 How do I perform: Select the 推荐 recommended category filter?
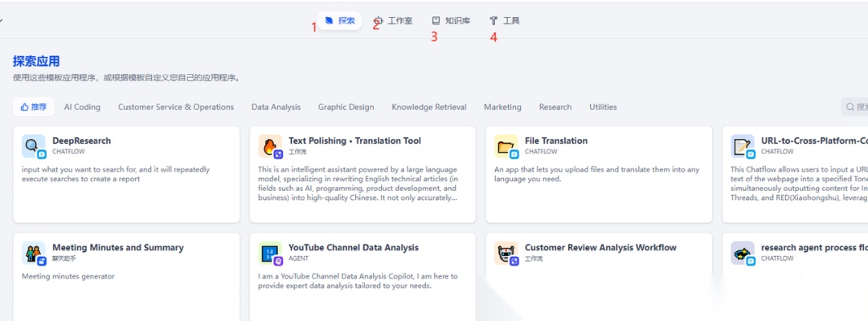[x=34, y=108]
